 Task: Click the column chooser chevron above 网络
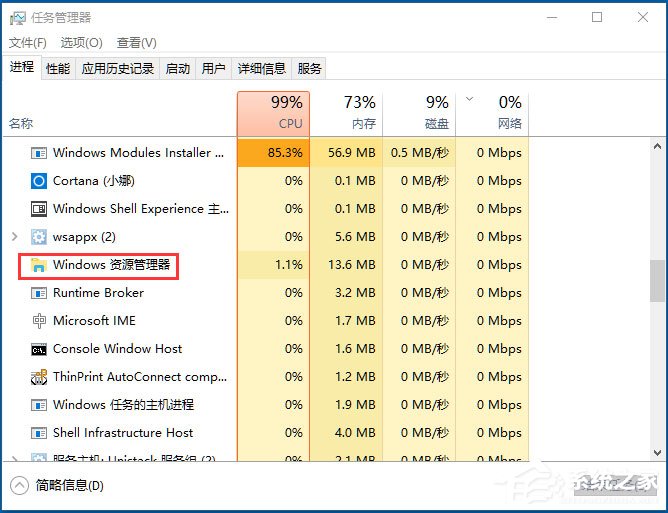(470, 100)
